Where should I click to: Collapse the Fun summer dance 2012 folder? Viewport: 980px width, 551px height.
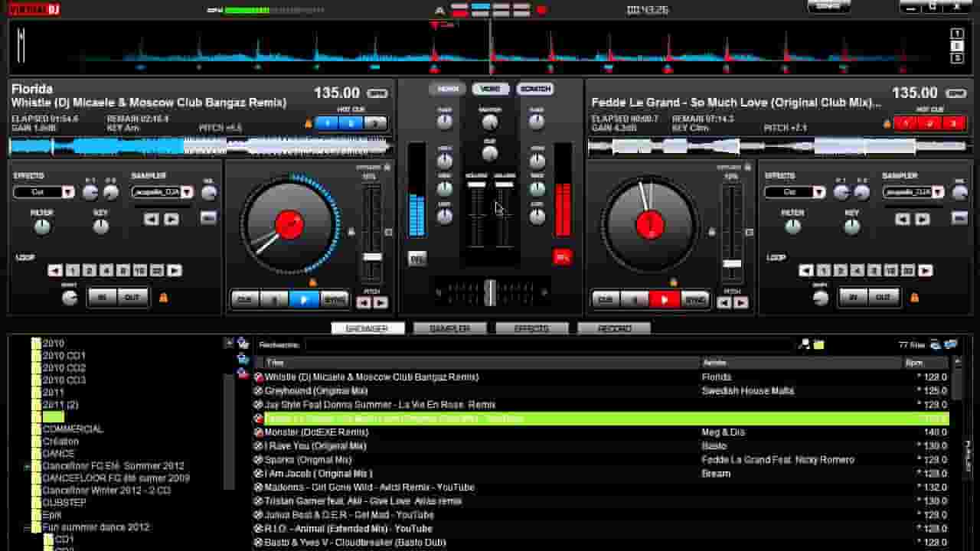pyautogui.click(x=27, y=527)
